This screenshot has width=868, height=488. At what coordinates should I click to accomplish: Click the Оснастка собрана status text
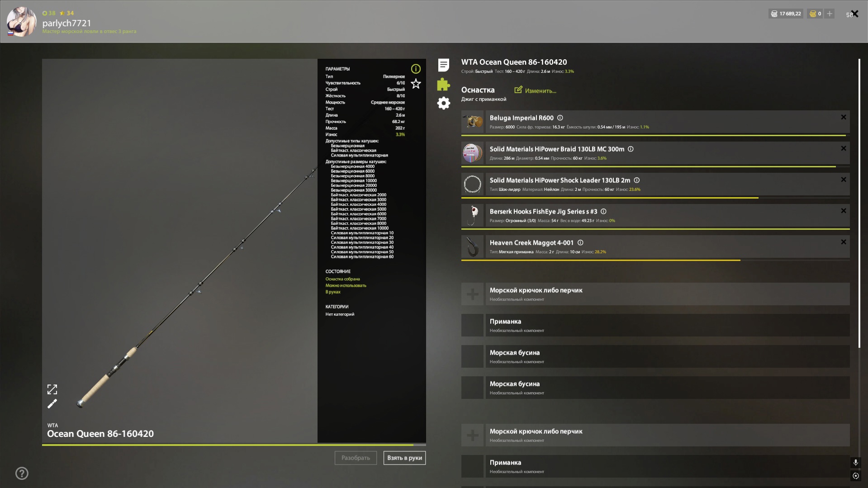pos(342,279)
